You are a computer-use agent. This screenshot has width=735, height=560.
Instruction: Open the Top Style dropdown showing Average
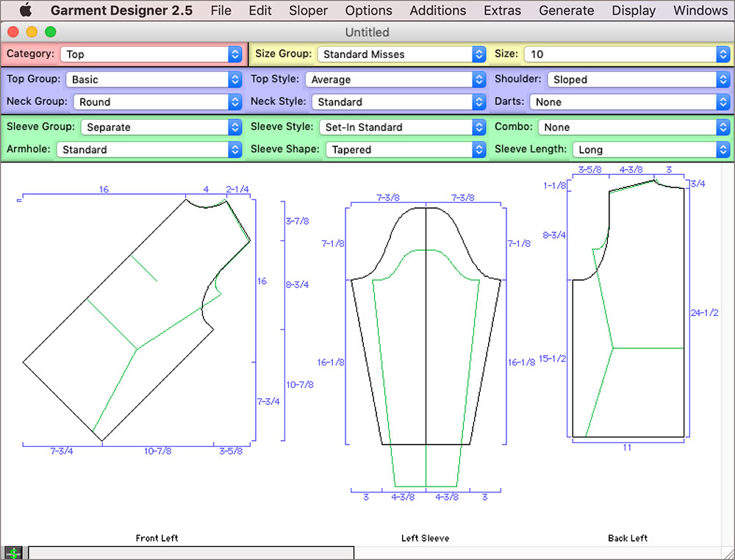[x=395, y=79]
